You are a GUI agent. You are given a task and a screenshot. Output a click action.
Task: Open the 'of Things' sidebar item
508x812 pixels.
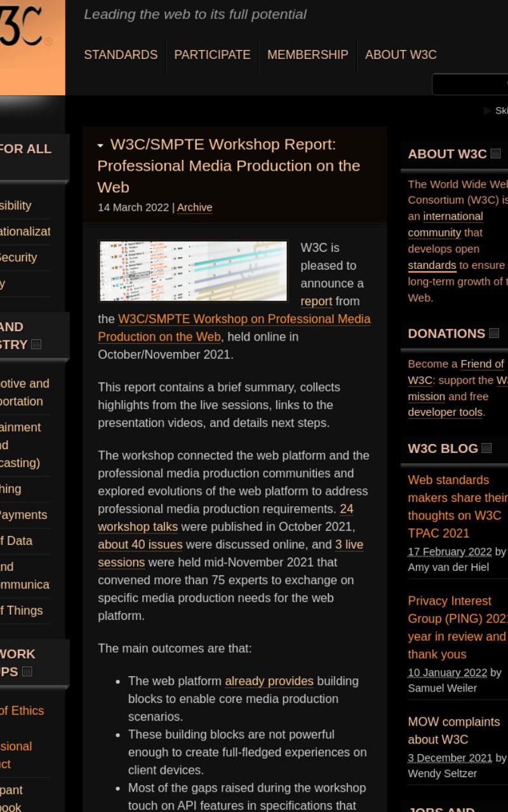(x=21, y=610)
